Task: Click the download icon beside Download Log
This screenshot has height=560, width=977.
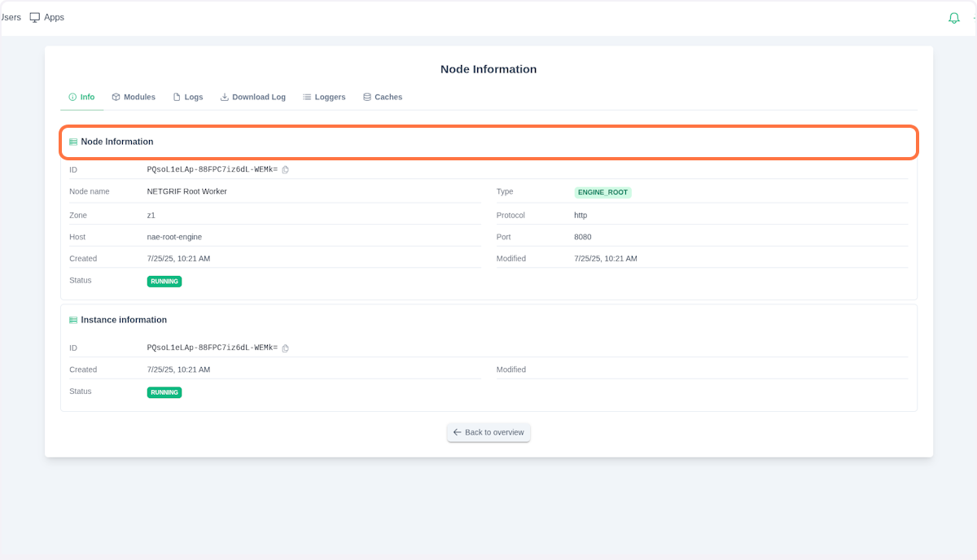Action: tap(223, 96)
